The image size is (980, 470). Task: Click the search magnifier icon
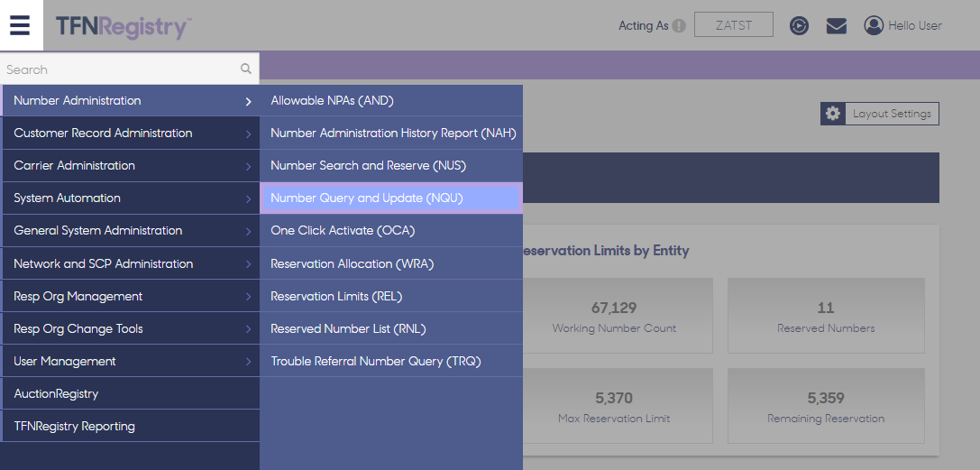246,69
